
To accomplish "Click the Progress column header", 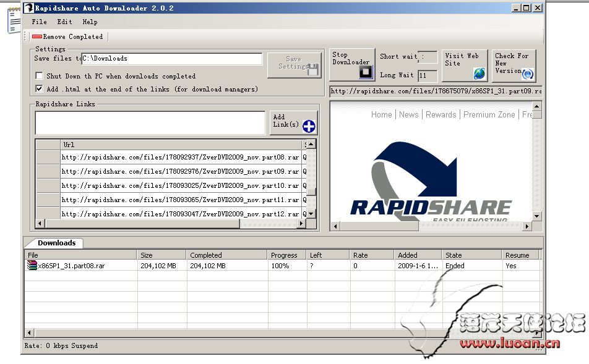I will click(x=287, y=255).
